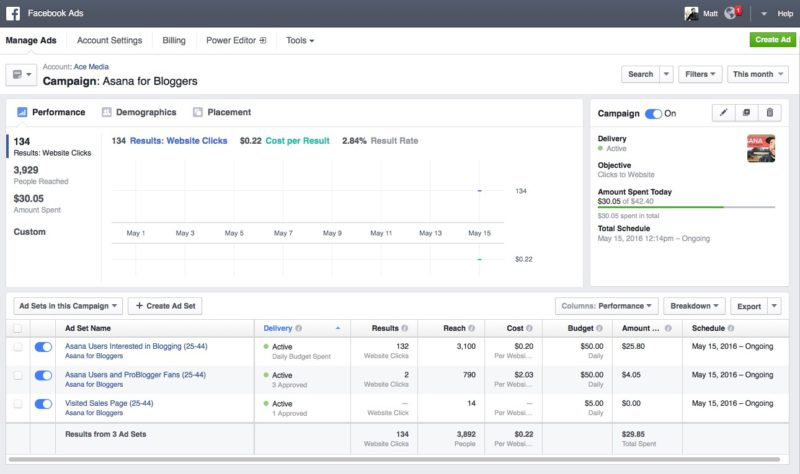This screenshot has height=474, width=800.
Task: Select the People Reached metric
Action: 41,175
